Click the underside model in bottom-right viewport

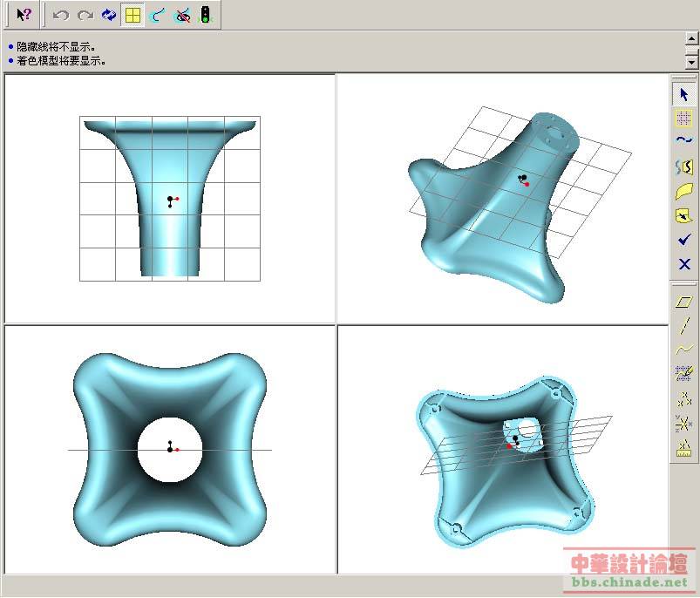(506, 462)
